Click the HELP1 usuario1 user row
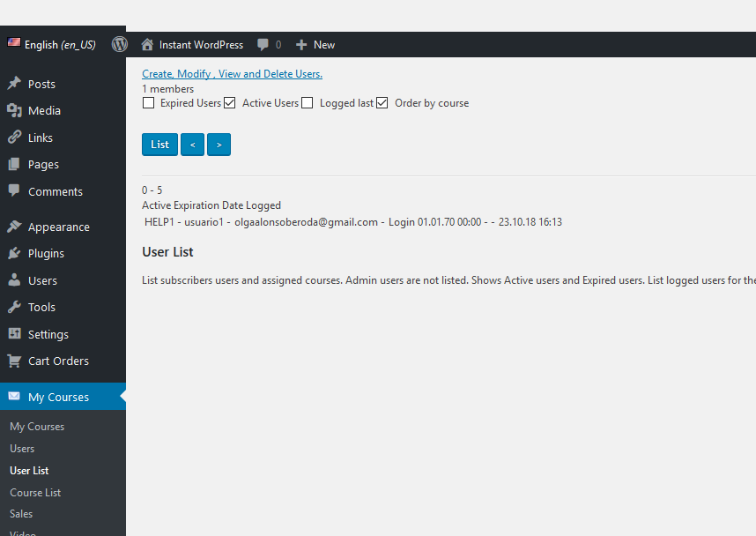756x536 pixels. tap(353, 222)
